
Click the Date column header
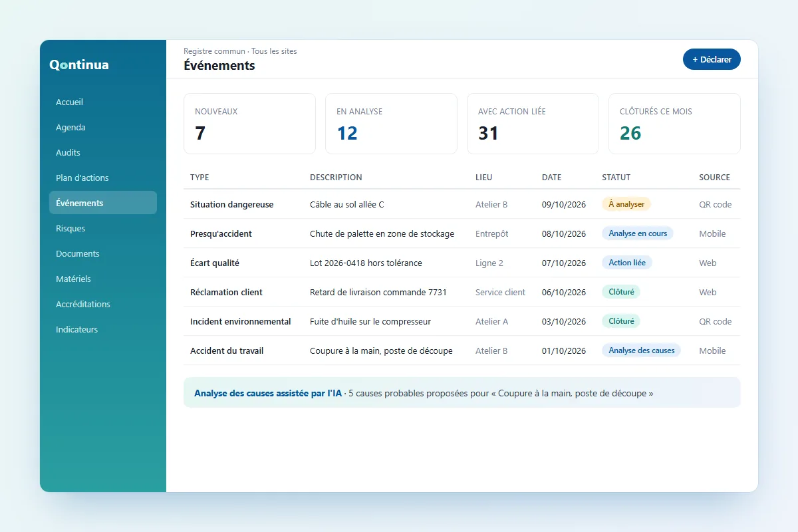pyautogui.click(x=551, y=178)
